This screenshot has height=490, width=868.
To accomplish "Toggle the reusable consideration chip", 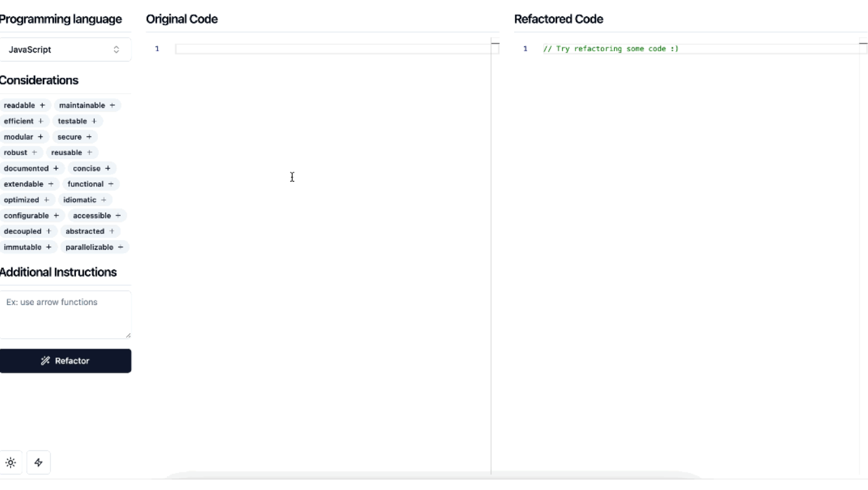I will [71, 153].
